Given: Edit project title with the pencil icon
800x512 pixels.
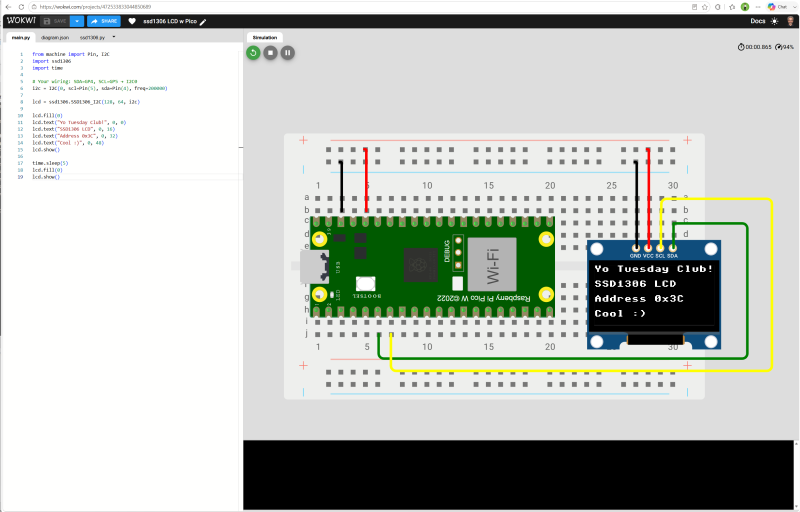Looking at the screenshot, I should 203,21.
